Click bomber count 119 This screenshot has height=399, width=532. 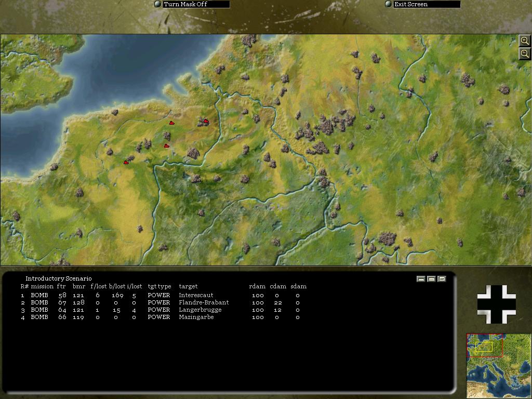pos(78,317)
